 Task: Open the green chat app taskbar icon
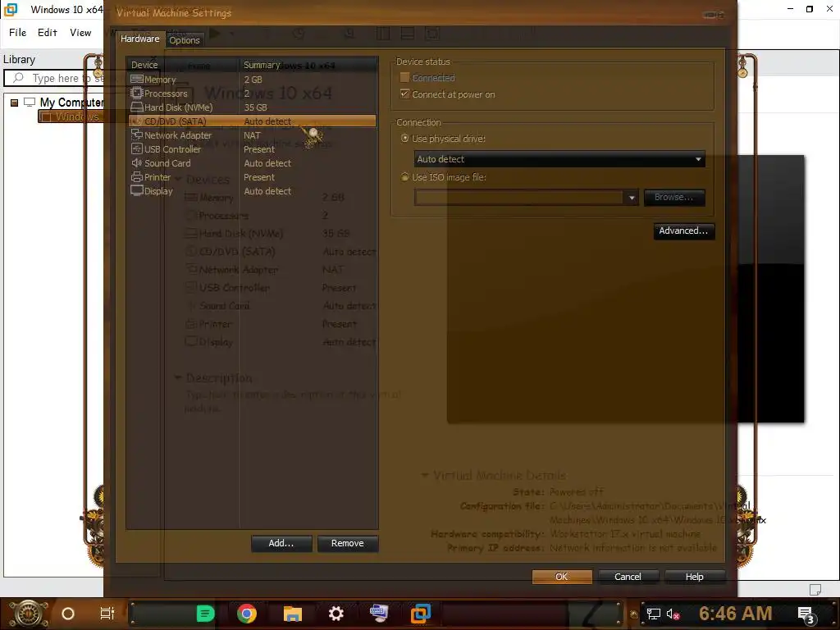coord(205,614)
